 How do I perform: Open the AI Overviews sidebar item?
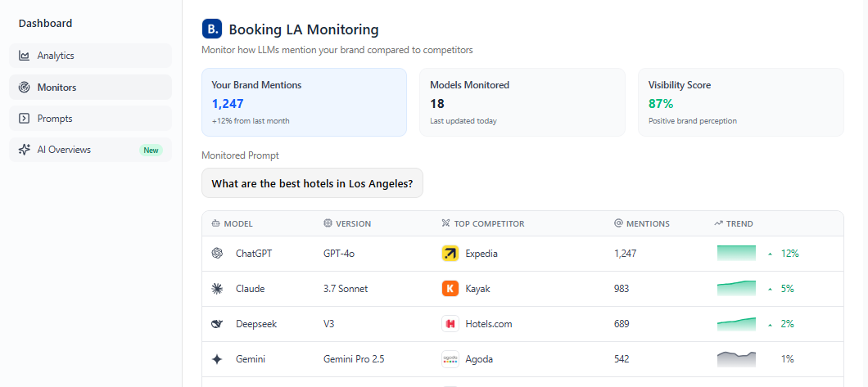[x=91, y=150]
